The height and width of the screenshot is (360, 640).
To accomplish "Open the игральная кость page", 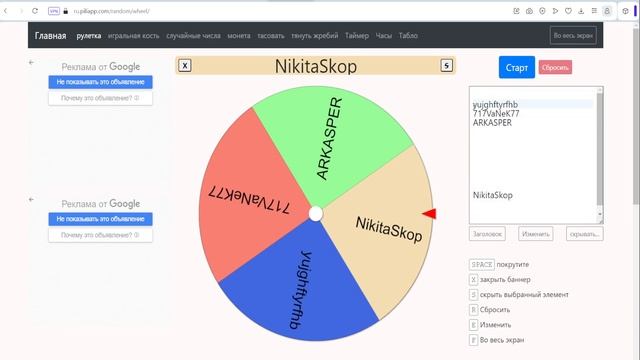I will pos(133,36).
